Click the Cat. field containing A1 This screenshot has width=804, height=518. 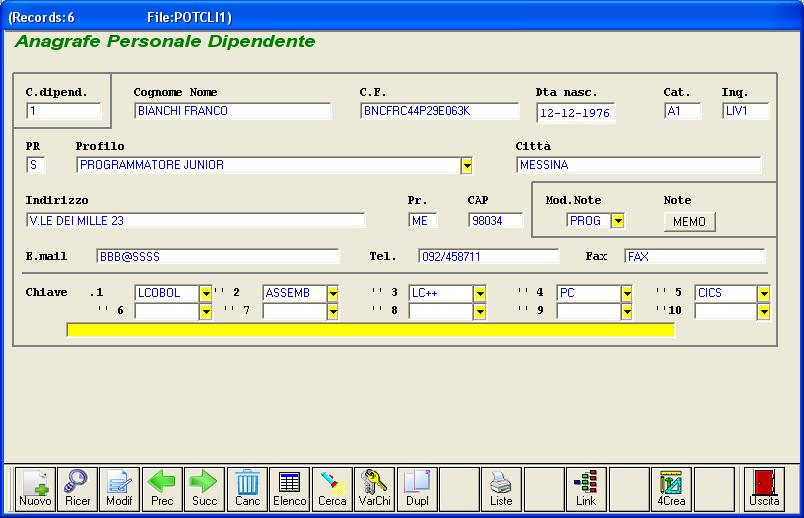click(x=682, y=111)
